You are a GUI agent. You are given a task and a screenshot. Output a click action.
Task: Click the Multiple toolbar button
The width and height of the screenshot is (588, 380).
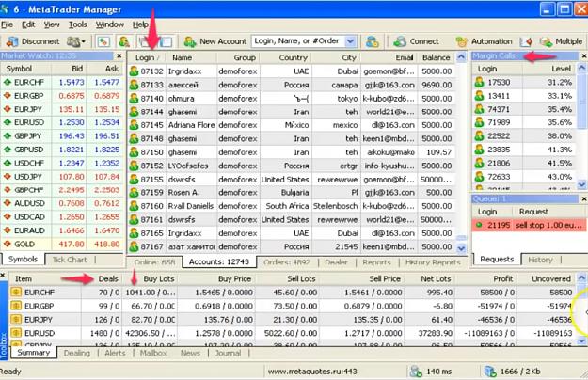pyautogui.click(x=562, y=41)
